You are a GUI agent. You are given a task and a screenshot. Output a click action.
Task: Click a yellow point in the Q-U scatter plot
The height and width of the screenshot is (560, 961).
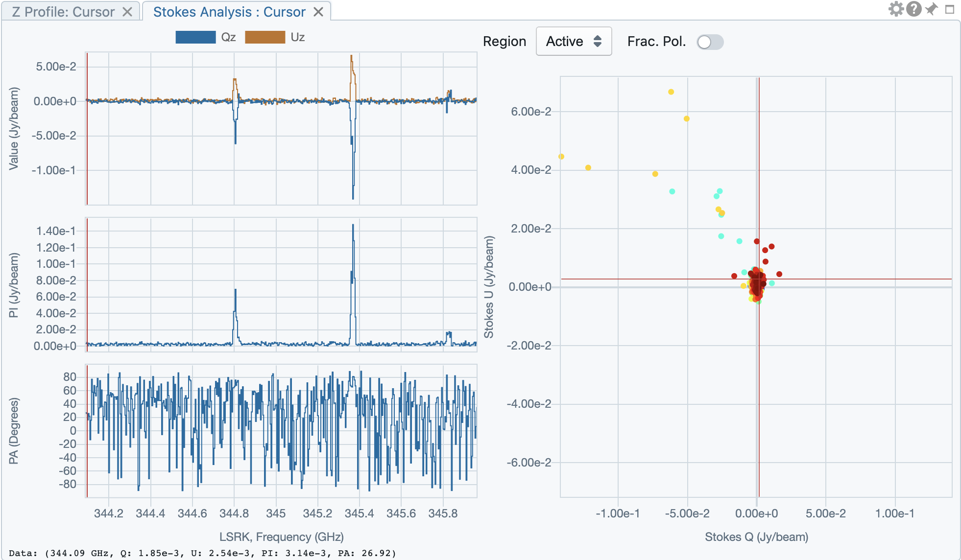[671, 91]
